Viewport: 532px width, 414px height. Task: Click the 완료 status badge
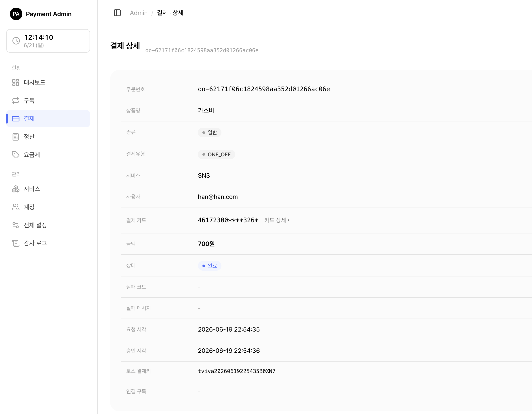210,266
